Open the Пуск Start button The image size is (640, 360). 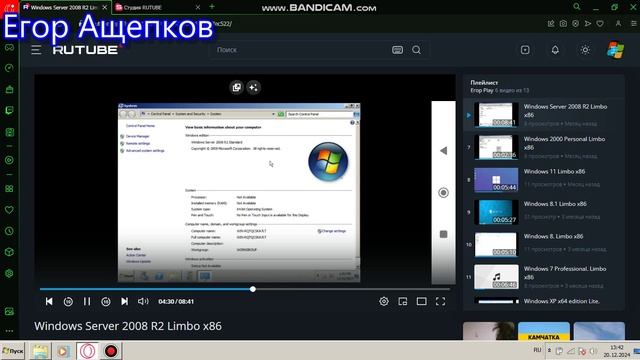(x=13, y=351)
